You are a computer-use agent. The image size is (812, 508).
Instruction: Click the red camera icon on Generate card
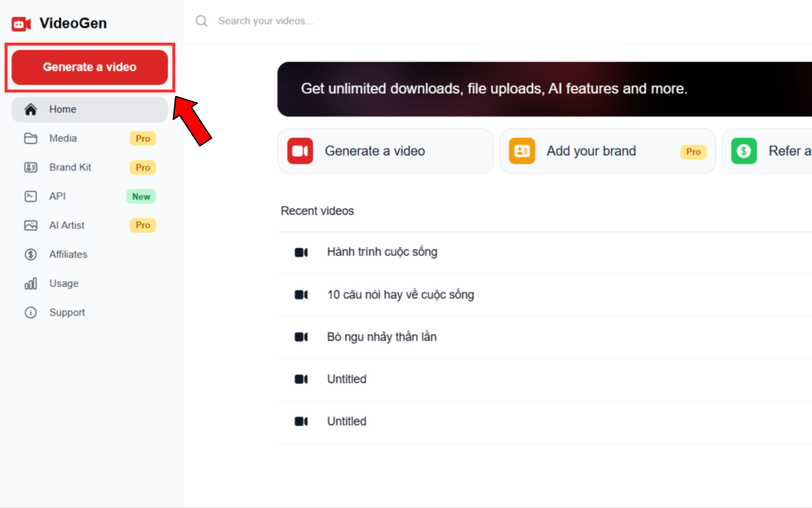tap(300, 151)
